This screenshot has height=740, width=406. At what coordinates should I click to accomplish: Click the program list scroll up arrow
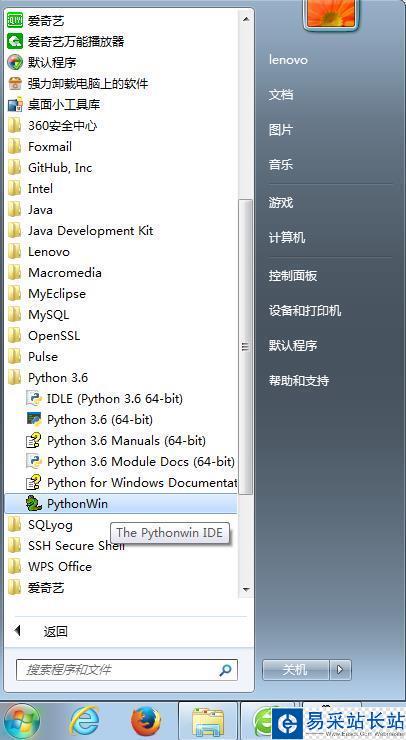point(245,19)
